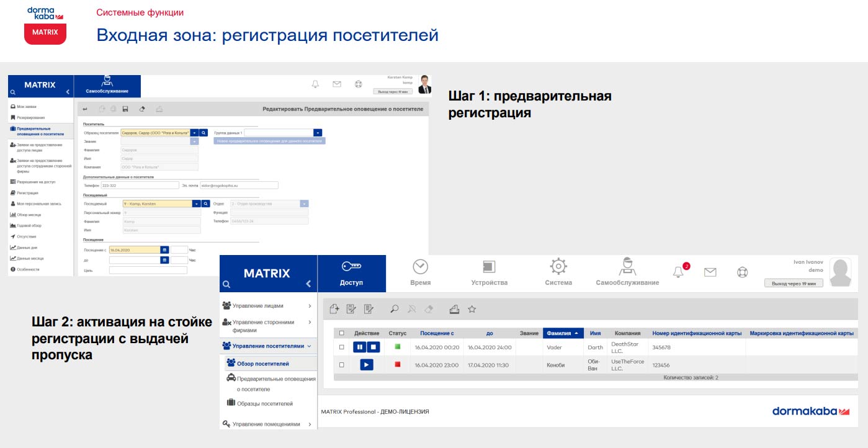Switch to the Устройства tab
Screen dimensions: 868x448
(x=489, y=272)
